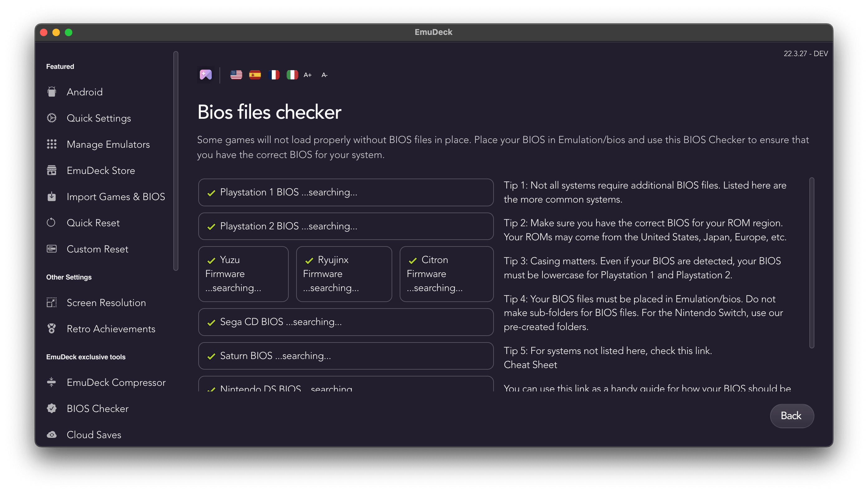Click the Quick Settings gear icon
Image resolution: width=868 pixels, height=493 pixels.
click(x=51, y=118)
